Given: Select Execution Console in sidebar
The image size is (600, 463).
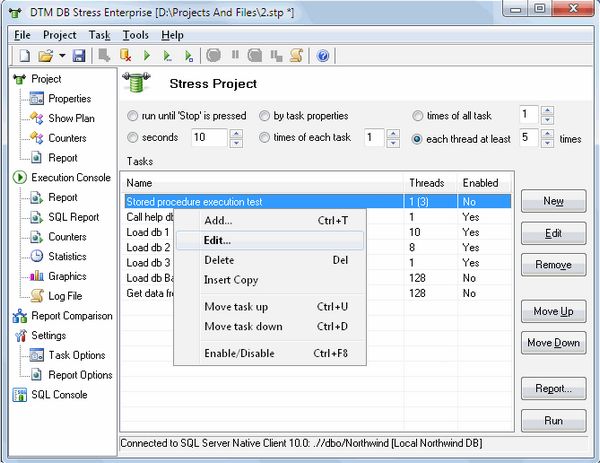Looking at the screenshot, I should [x=71, y=178].
